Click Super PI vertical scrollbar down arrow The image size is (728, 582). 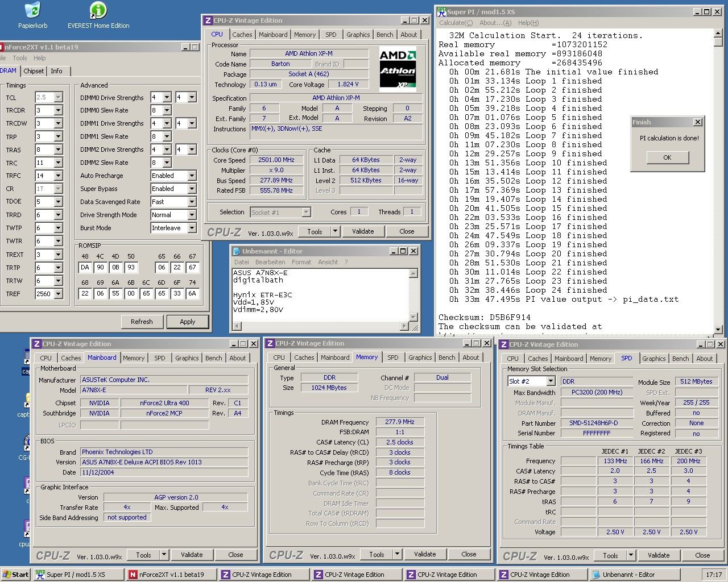click(x=718, y=329)
